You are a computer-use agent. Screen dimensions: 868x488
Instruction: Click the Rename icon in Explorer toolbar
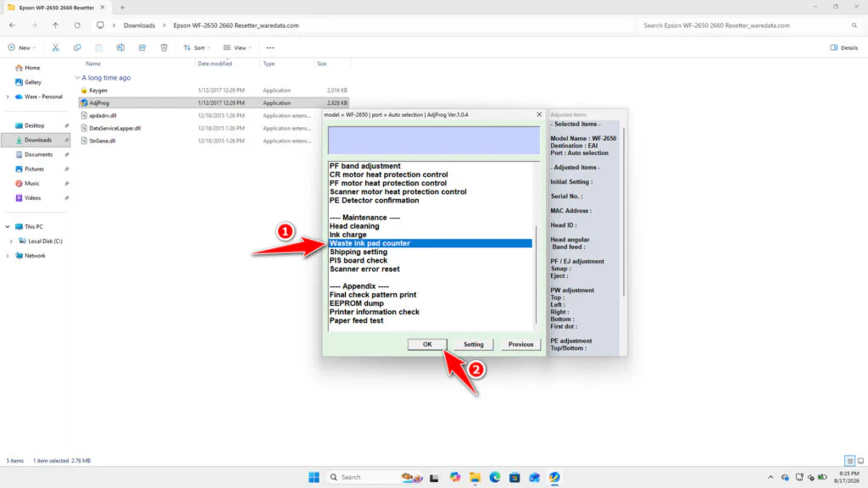[120, 47]
